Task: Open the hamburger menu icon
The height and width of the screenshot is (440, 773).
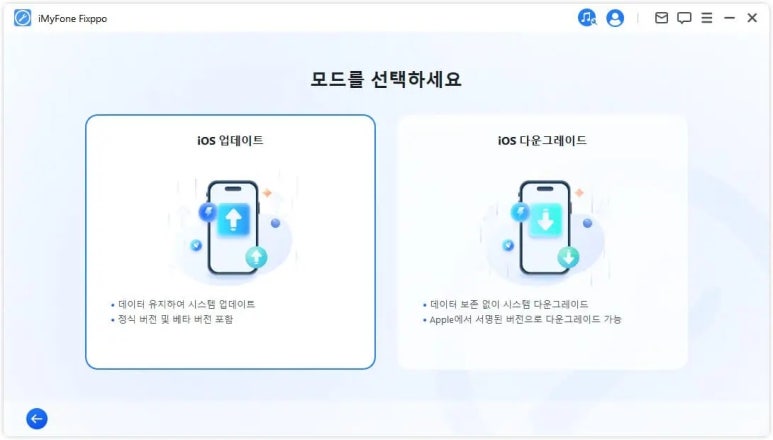Action: coord(706,18)
